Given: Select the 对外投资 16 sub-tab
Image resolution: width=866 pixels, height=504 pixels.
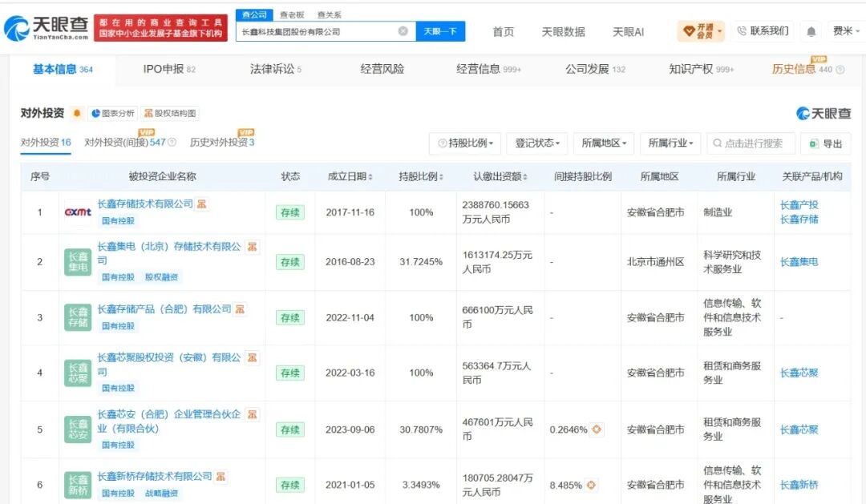Looking at the screenshot, I should click(46, 143).
